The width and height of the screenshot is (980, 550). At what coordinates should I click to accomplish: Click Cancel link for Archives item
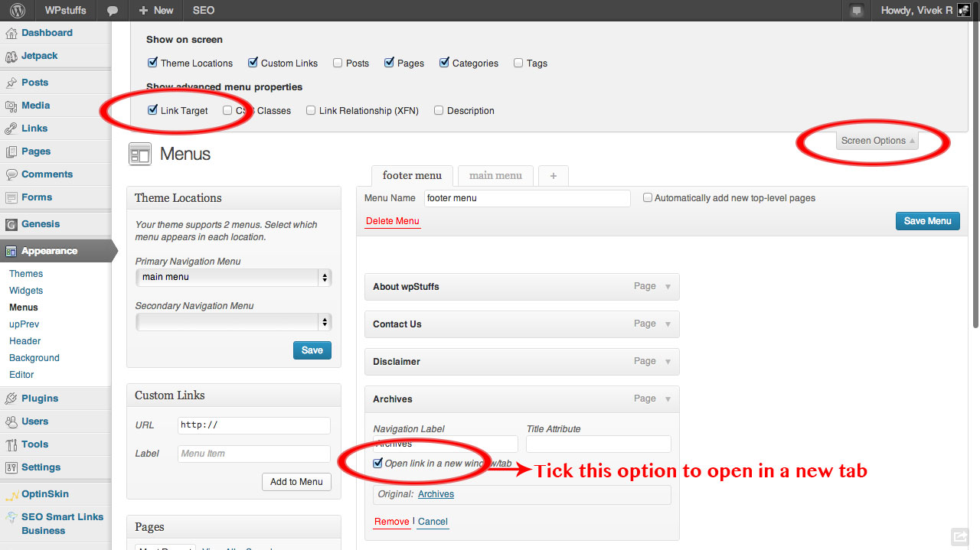[x=433, y=522]
